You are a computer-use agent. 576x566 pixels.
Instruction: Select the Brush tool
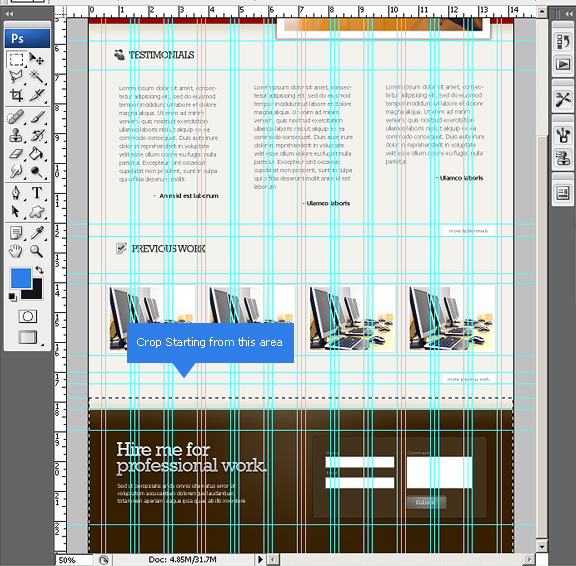tap(37, 118)
